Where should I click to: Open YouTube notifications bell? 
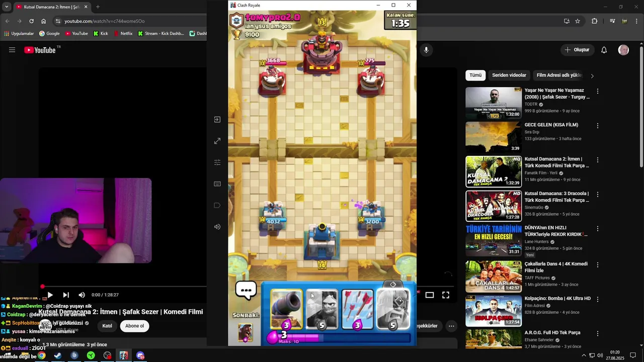click(x=604, y=50)
